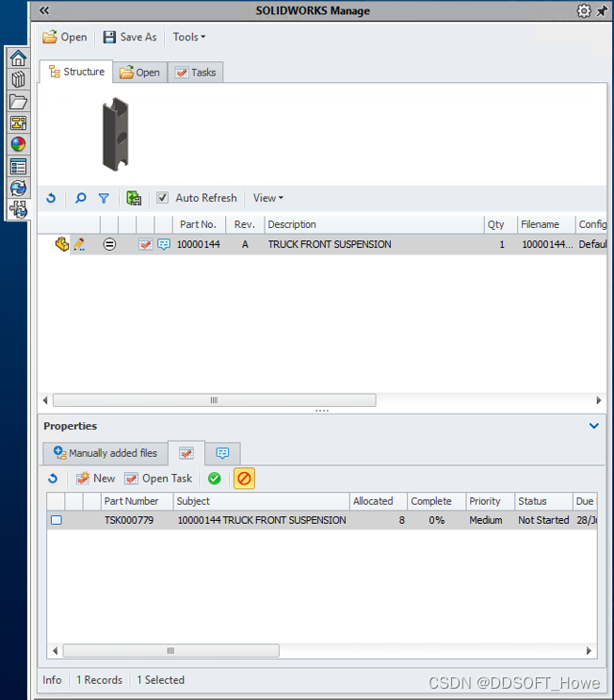
Task: Open SOLIDWORKS Manage settings gear
Action: pyautogui.click(x=584, y=10)
